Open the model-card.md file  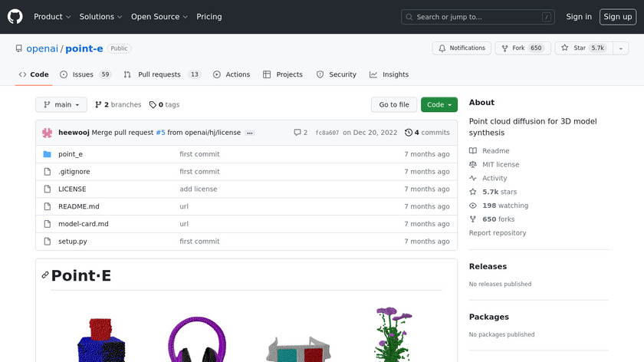click(x=84, y=224)
